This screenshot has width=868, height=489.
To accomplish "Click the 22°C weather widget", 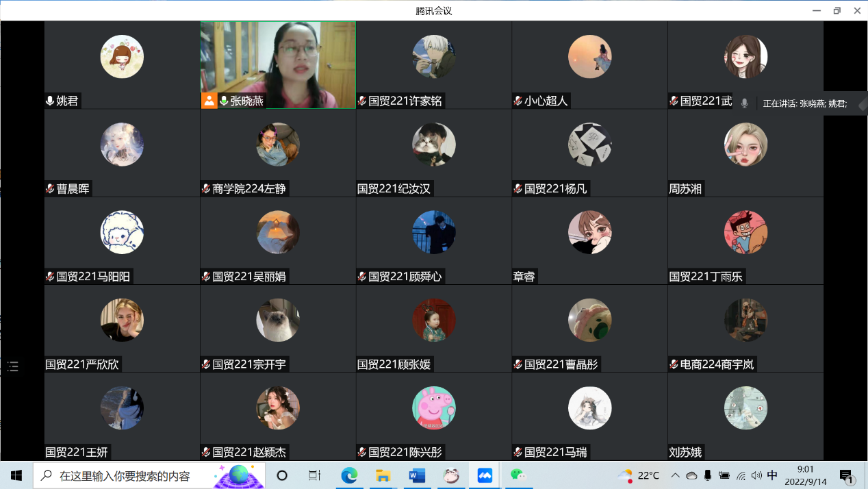I will pyautogui.click(x=638, y=475).
